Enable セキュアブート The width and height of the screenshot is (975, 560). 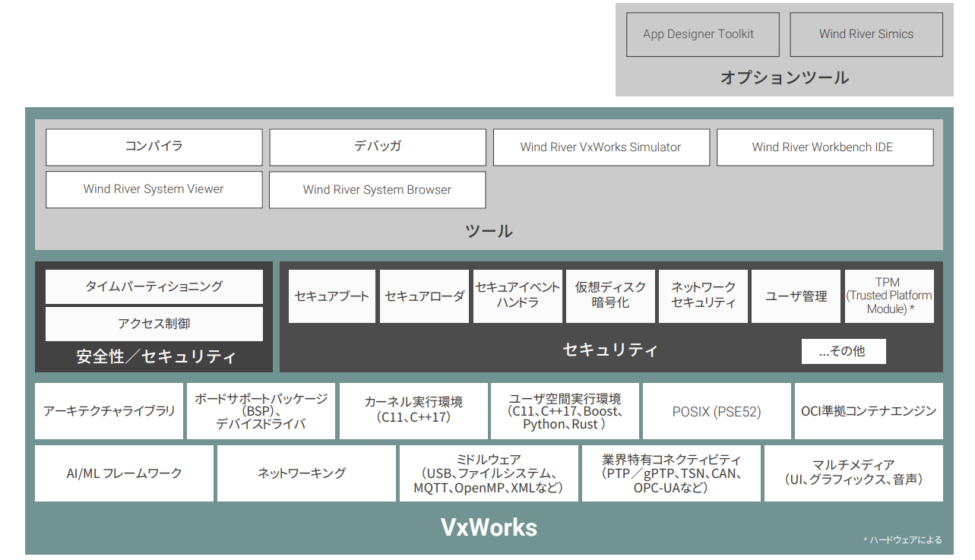pyautogui.click(x=331, y=296)
